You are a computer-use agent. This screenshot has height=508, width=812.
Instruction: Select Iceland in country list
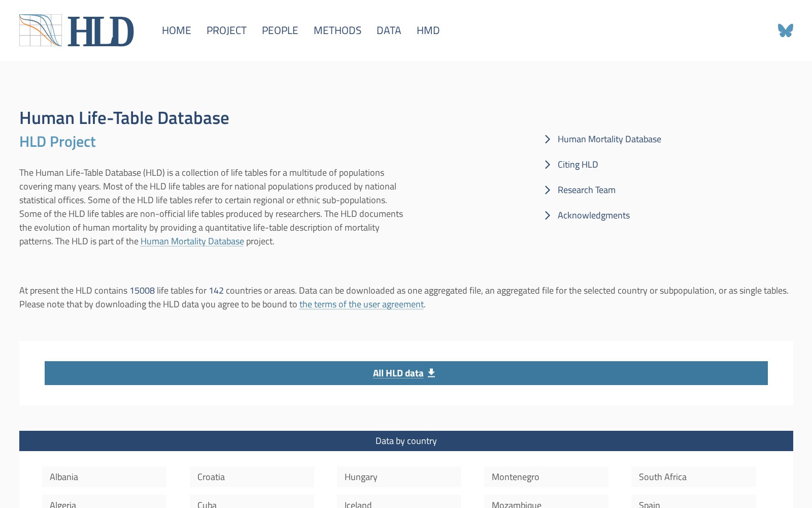[x=399, y=502]
